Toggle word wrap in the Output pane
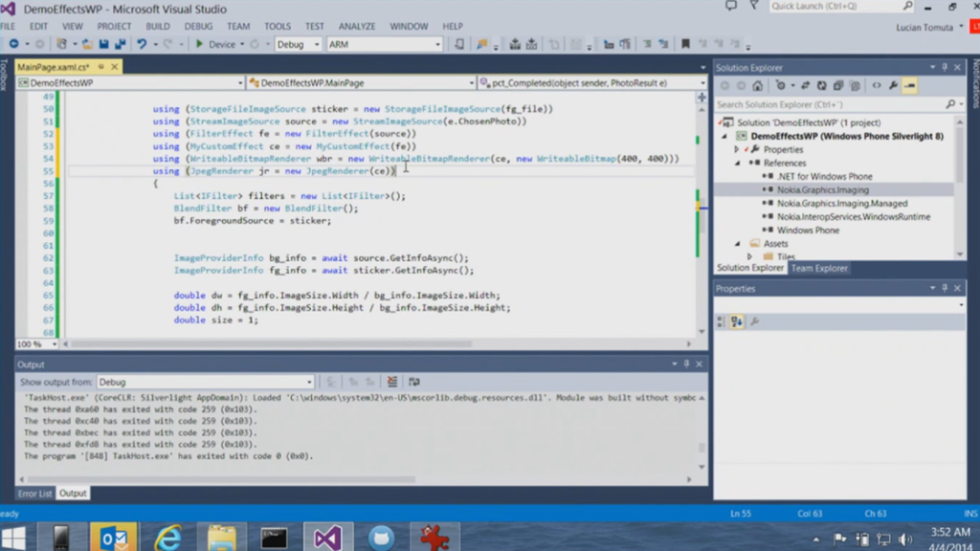Image resolution: width=980 pixels, height=551 pixels. point(413,382)
